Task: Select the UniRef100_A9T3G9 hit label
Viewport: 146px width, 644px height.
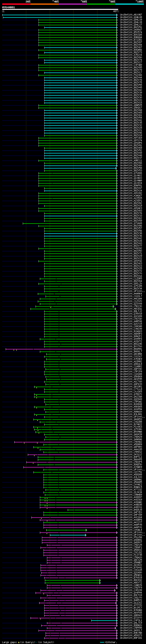Action: [131, 138]
